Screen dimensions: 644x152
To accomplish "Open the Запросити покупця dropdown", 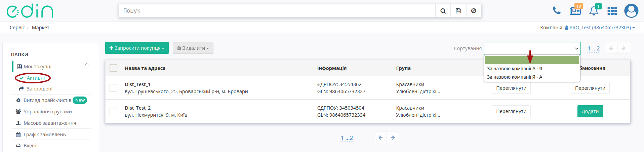I will point(137,48).
